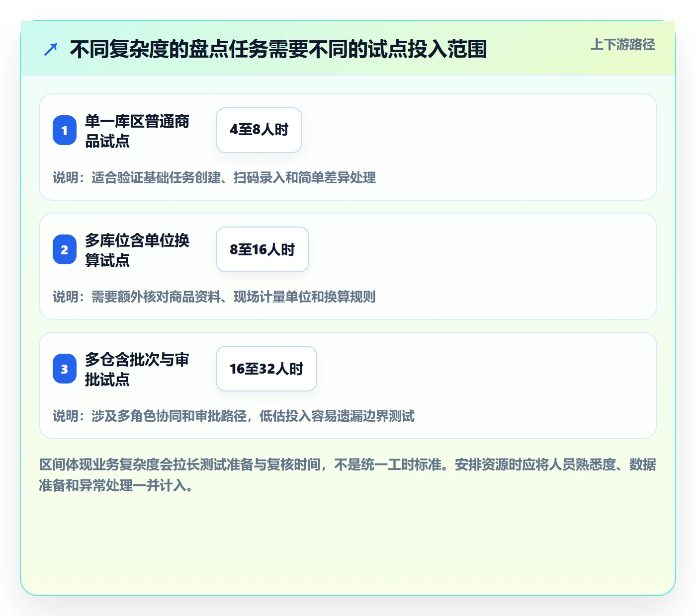Click the footer paragraph starting 区间体现业务复杂度
Image resolution: width=696 pixels, height=616 pixels.
click(348, 475)
